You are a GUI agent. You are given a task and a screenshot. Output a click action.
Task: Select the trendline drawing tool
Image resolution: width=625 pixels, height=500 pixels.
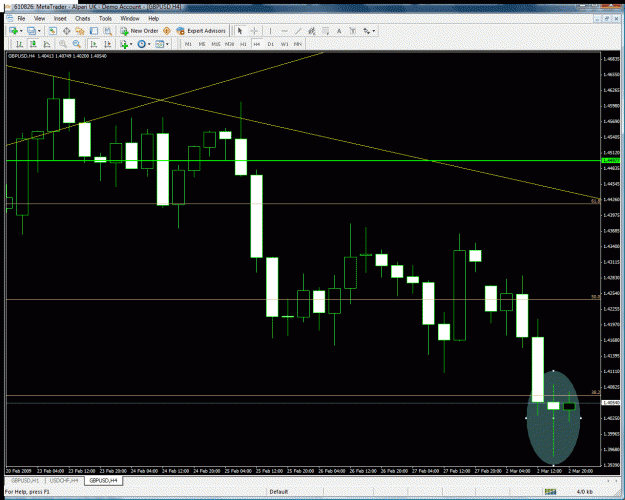[x=298, y=31]
